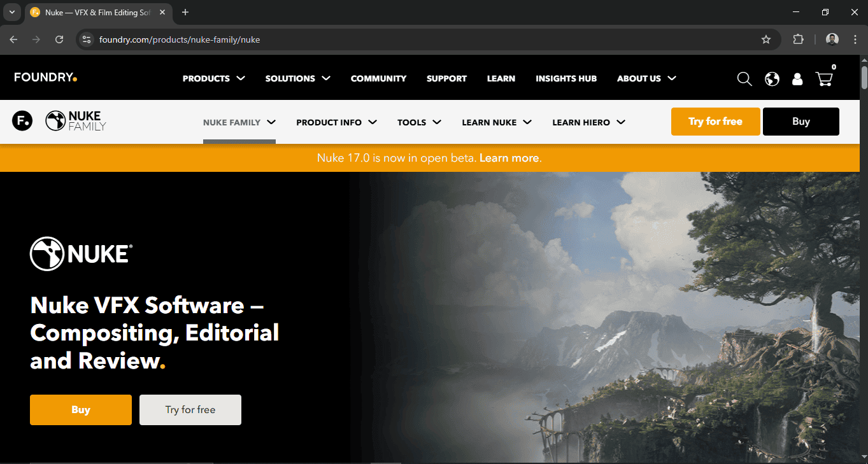Image resolution: width=868 pixels, height=464 pixels.
Task: Open the Insights Hub menu item
Action: pyautogui.click(x=566, y=78)
